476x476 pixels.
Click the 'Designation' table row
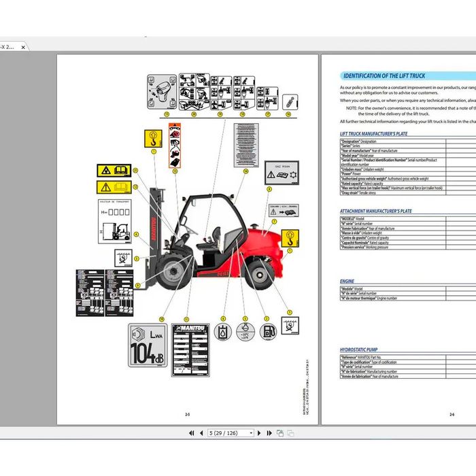click(408, 141)
